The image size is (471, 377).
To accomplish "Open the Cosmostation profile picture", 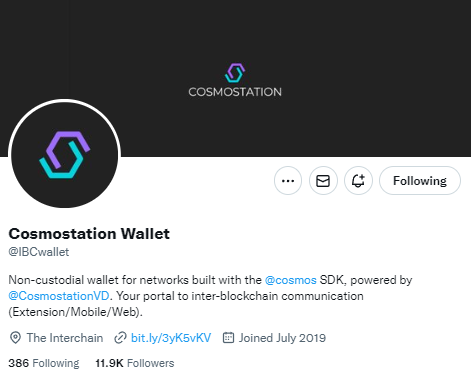I will (x=65, y=154).
